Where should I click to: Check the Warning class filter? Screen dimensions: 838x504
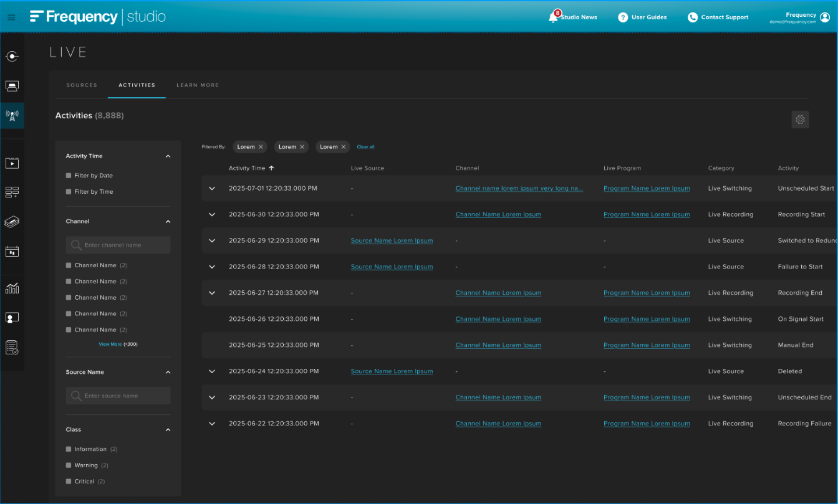69,465
